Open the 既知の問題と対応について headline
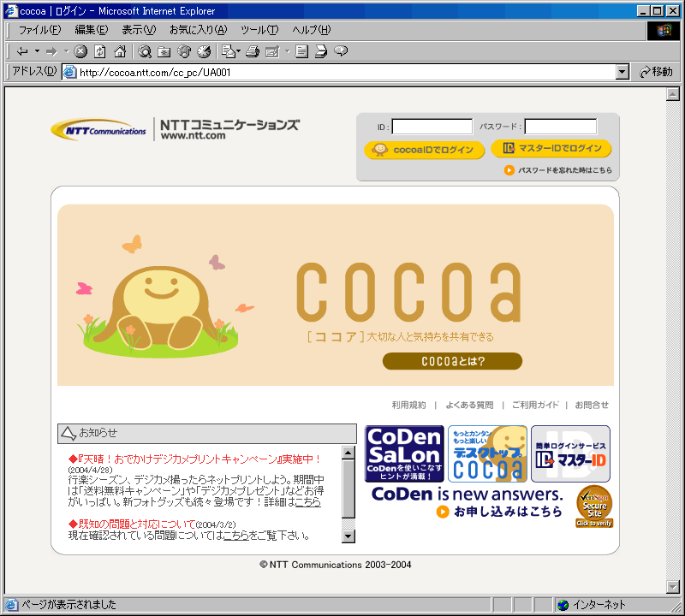 tap(132, 524)
